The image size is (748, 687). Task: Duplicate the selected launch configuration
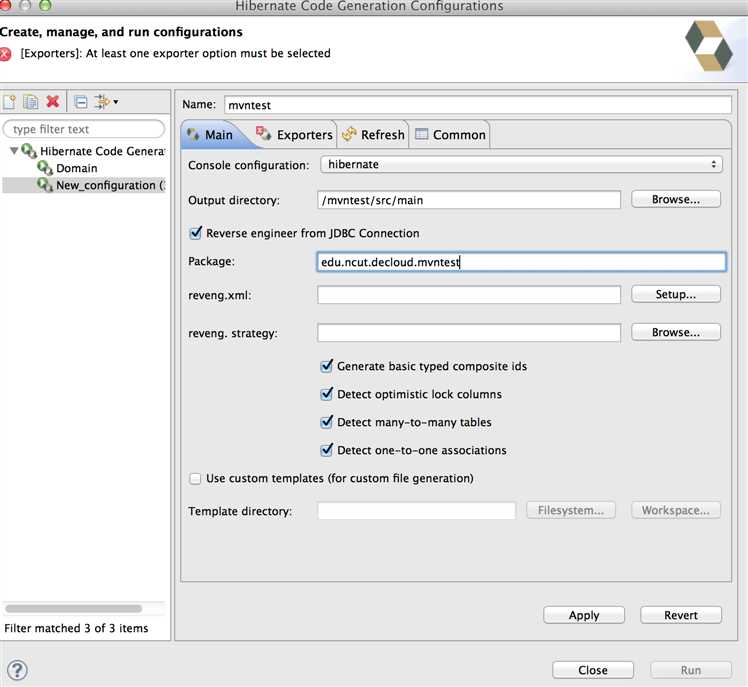click(x=31, y=102)
